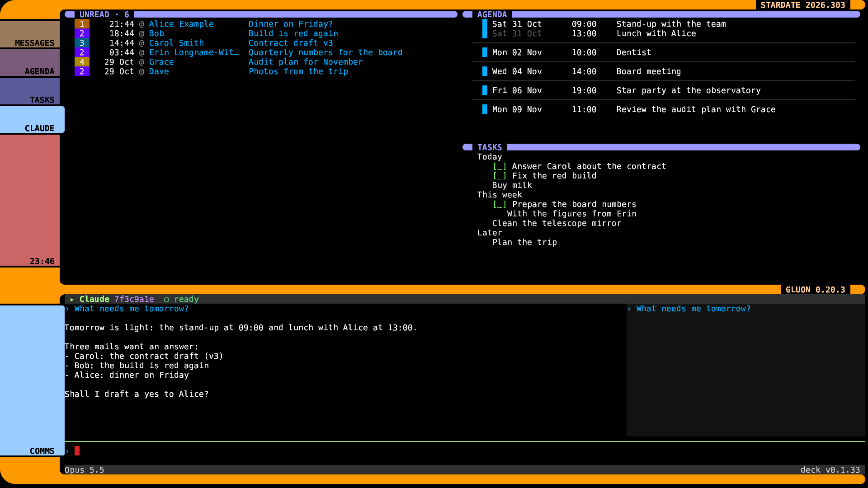Select 'Lunch with Alice' agenda entry
Screen dimensions: 868x488
pos(656,33)
